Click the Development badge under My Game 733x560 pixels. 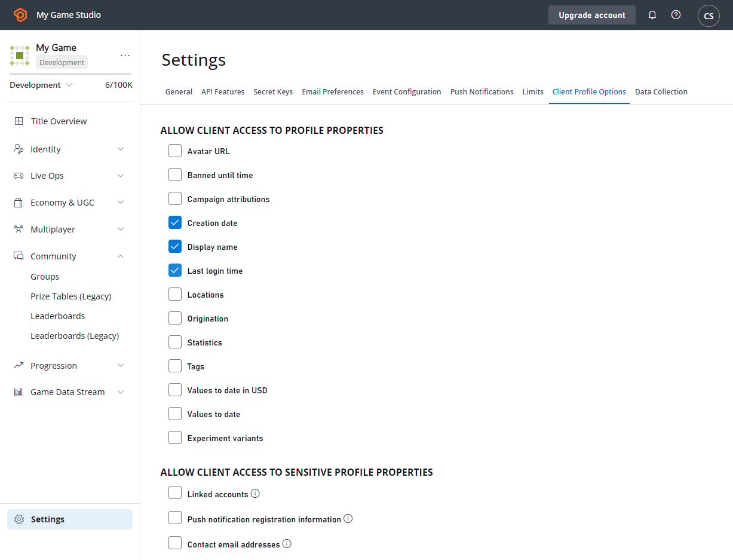(x=62, y=62)
